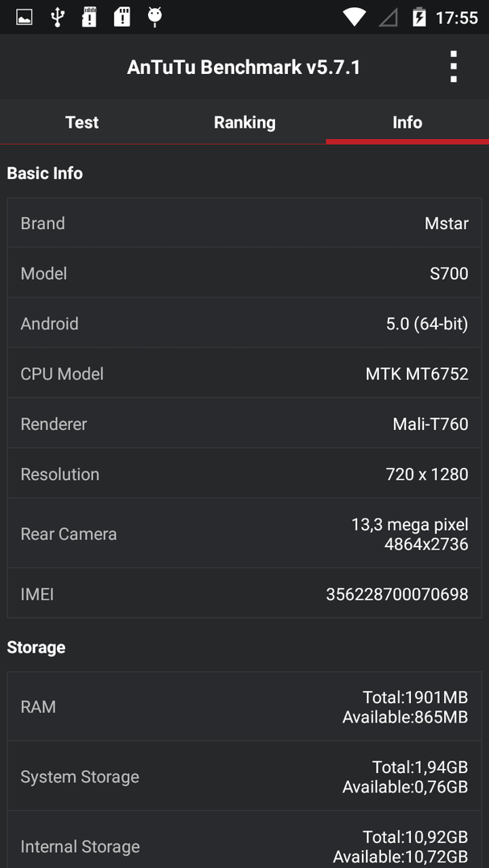Viewport: 489px width, 868px height.
Task: Tap the status bar clock showing 17:55
Action: [x=457, y=18]
